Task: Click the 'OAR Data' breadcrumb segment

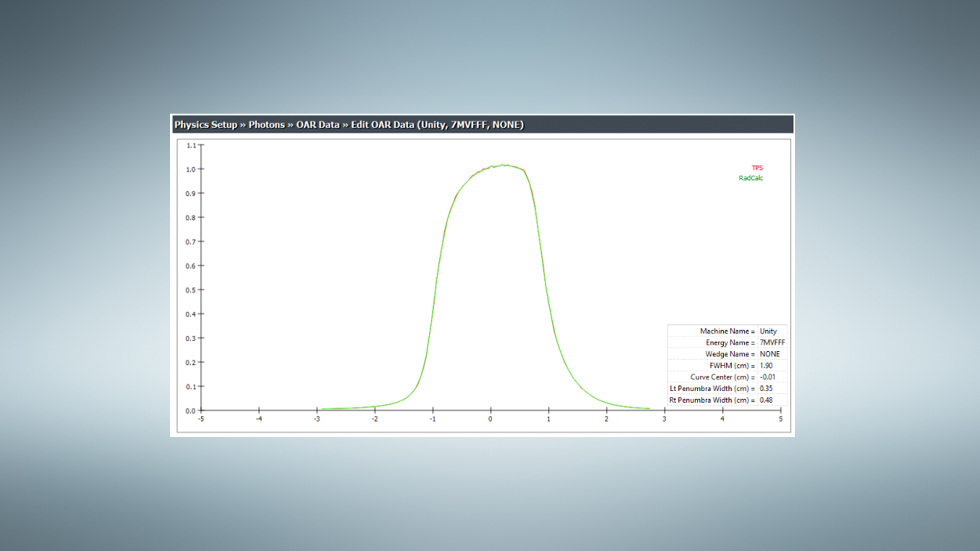Action: tap(318, 125)
